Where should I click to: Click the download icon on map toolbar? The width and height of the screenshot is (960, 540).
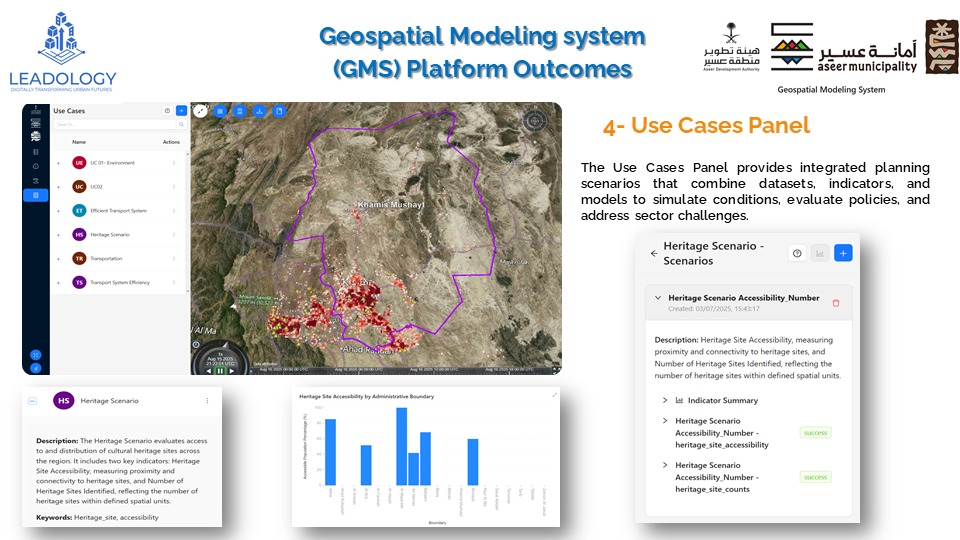point(260,111)
